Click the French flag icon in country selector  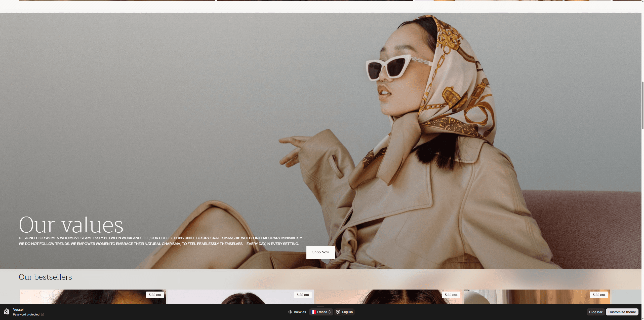click(313, 312)
